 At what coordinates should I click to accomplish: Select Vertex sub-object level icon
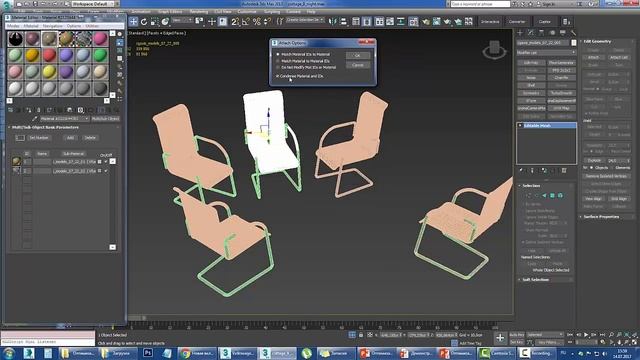529,196
